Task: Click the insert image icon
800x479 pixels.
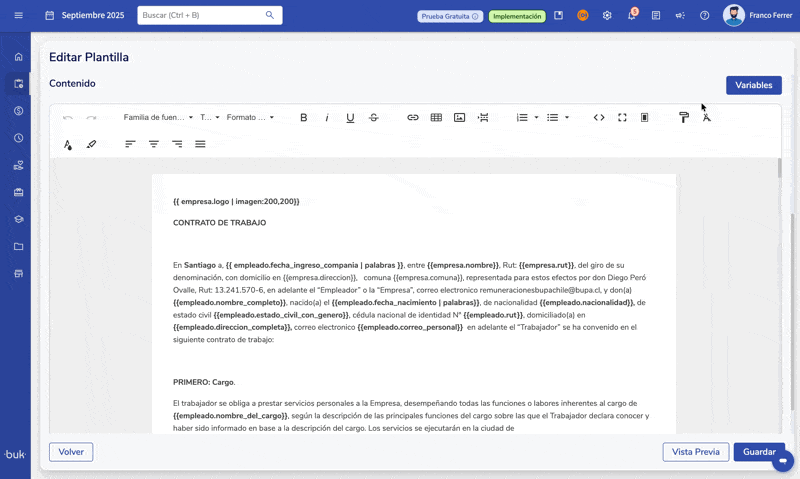Action: (459, 118)
